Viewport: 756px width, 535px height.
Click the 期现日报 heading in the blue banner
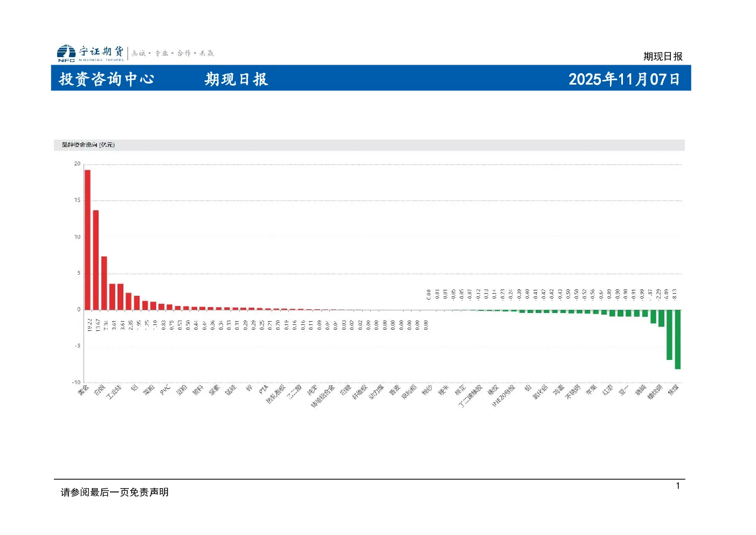click(x=236, y=79)
